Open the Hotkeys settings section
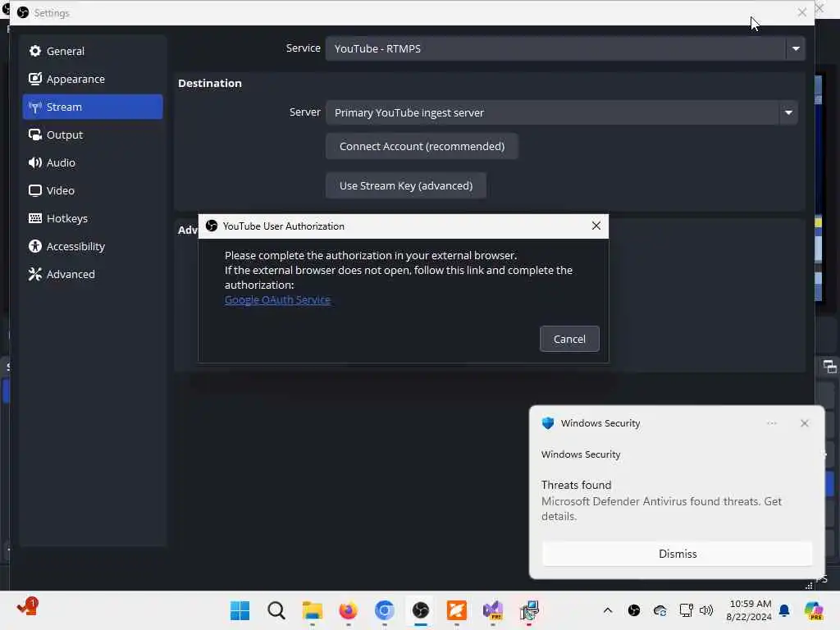 (92, 218)
